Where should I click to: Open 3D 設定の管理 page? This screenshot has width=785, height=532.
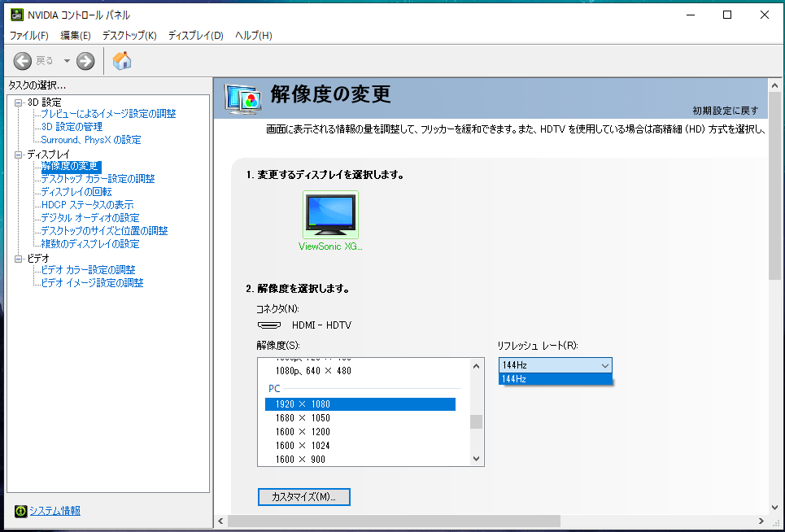72,127
